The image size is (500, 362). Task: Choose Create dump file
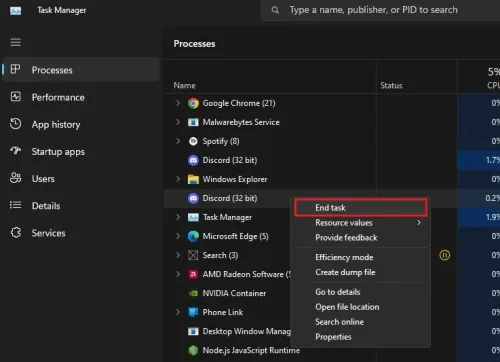point(361,272)
